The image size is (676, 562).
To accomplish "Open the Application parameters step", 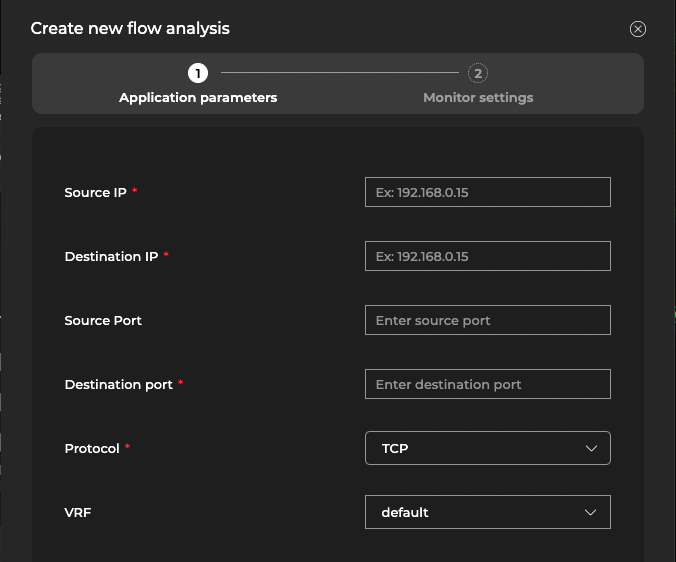I will 198,98.
